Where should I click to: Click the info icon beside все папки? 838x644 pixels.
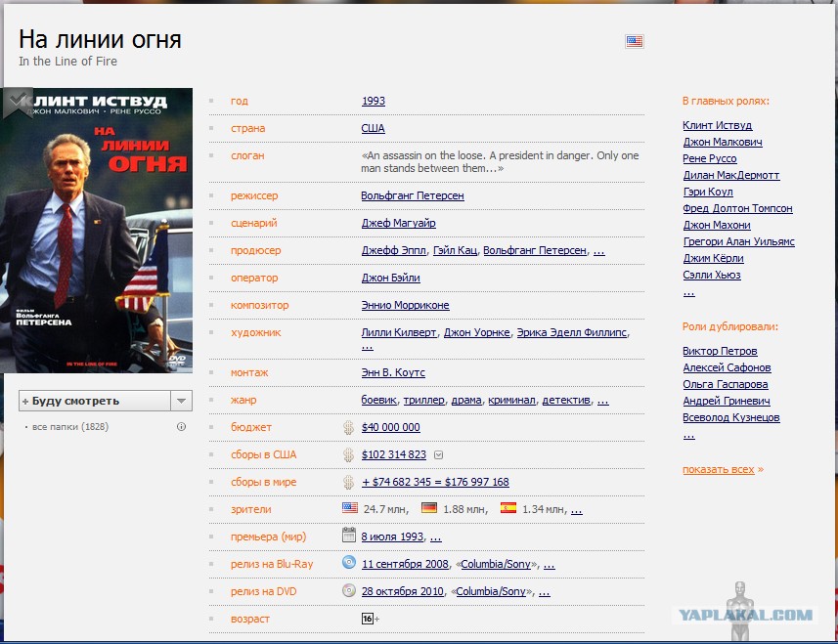[181, 427]
